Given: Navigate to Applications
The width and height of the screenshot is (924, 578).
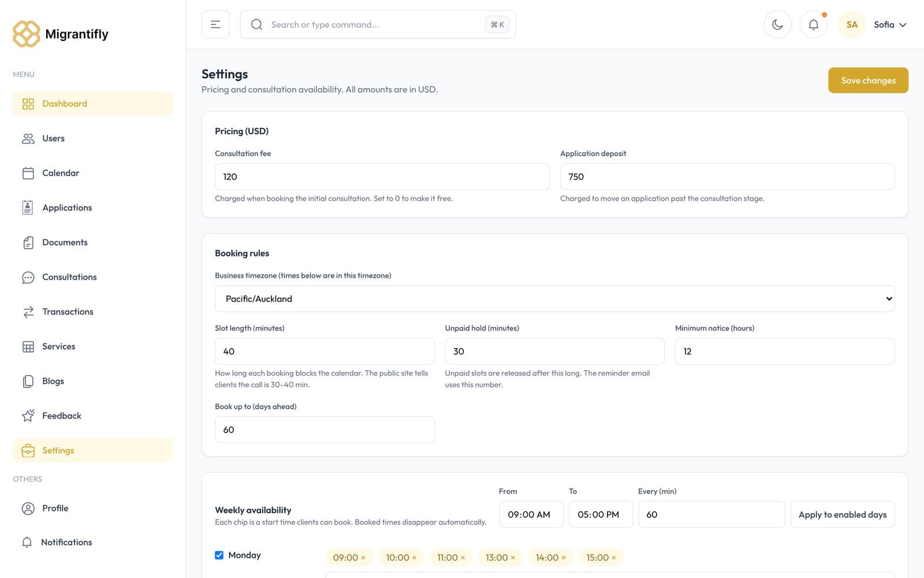Looking at the screenshot, I should (x=92, y=208).
